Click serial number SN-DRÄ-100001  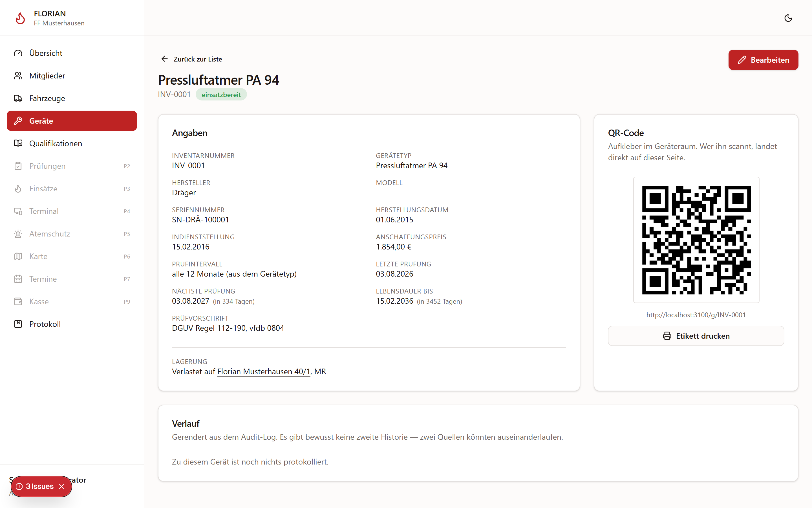pos(201,220)
